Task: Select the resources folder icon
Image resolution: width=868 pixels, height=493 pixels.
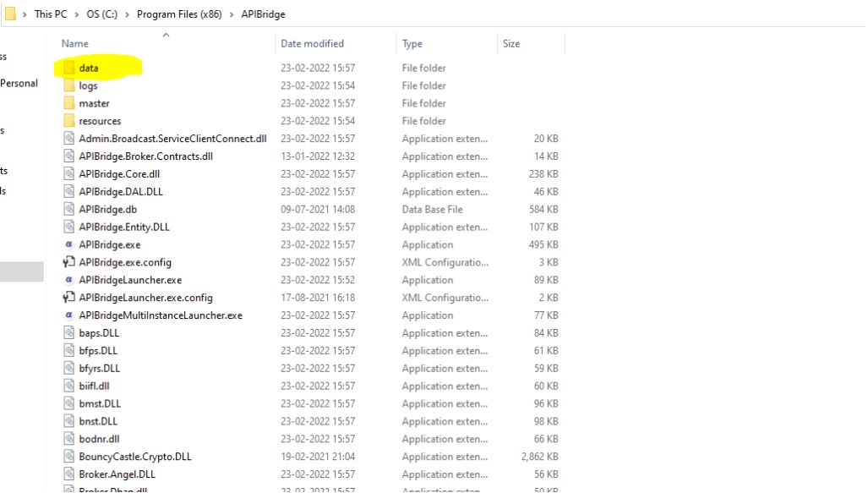Action: (x=68, y=121)
